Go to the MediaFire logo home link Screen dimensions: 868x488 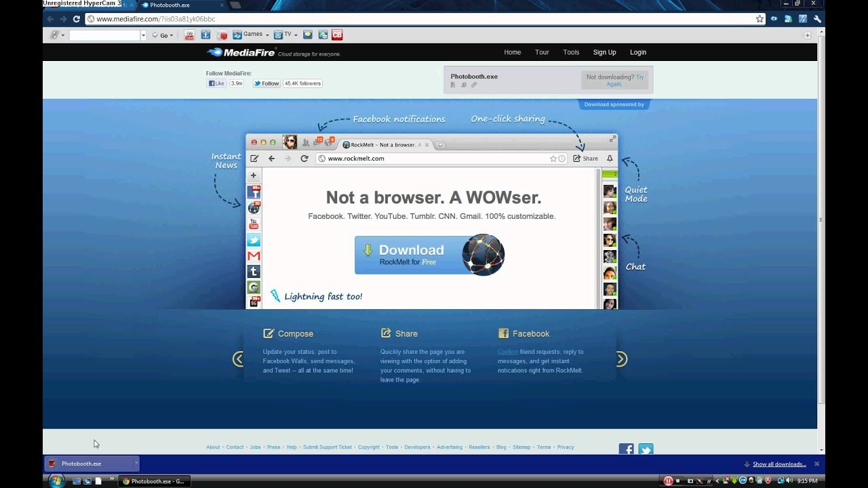click(x=241, y=52)
